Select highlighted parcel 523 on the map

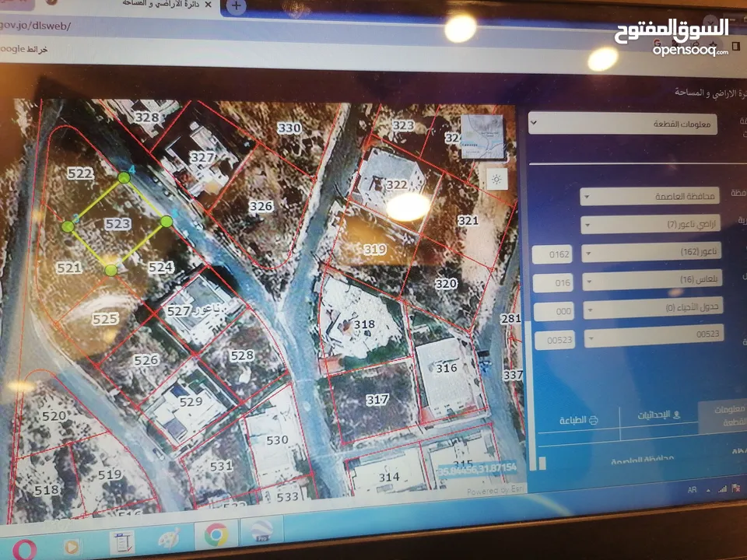tap(117, 224)
